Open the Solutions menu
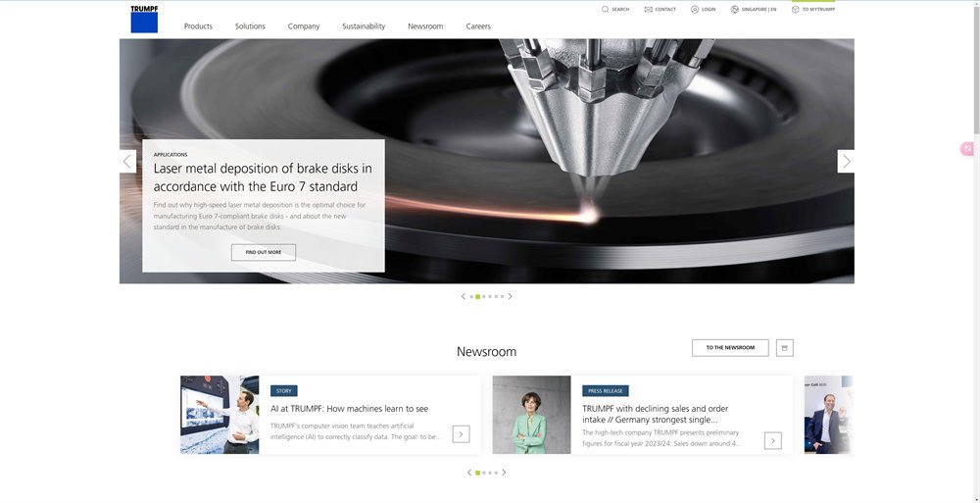980x503 pixels. click(250, 26)
